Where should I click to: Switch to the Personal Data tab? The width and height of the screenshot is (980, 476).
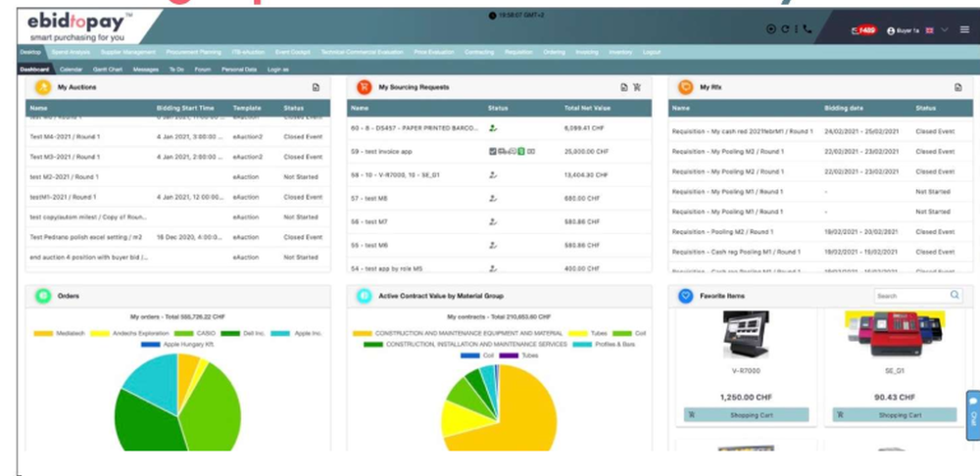click(239, 70)
